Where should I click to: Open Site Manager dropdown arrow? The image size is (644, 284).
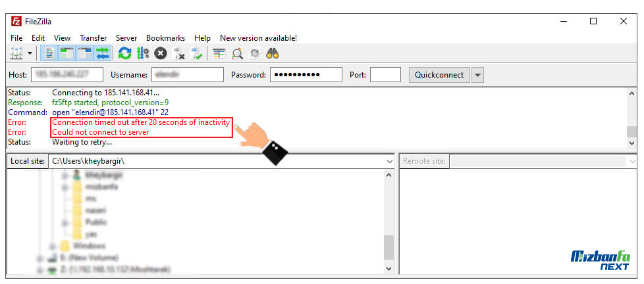click(30, 53)
